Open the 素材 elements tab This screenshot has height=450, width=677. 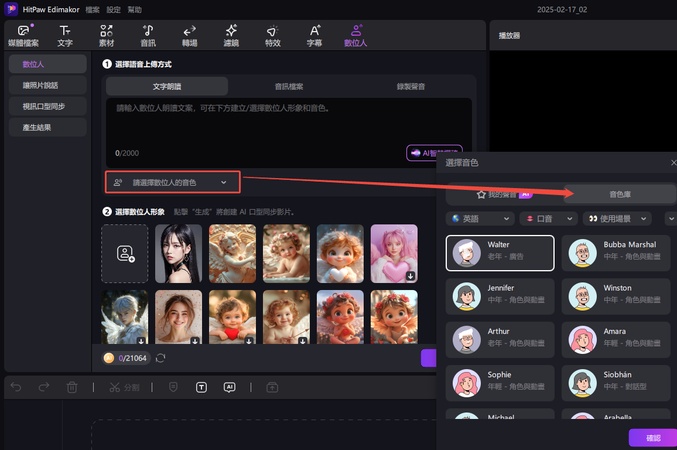[x=106, y=36]
